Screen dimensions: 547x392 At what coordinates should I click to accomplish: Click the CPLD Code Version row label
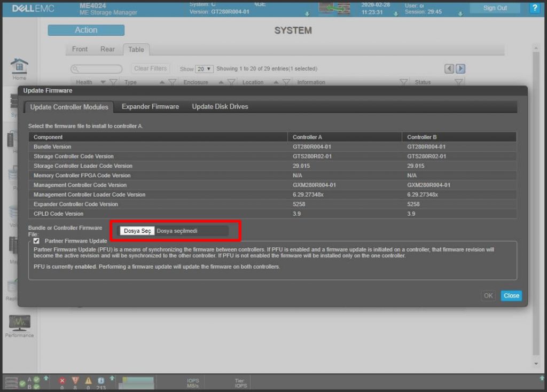click(x=58, y=214)
